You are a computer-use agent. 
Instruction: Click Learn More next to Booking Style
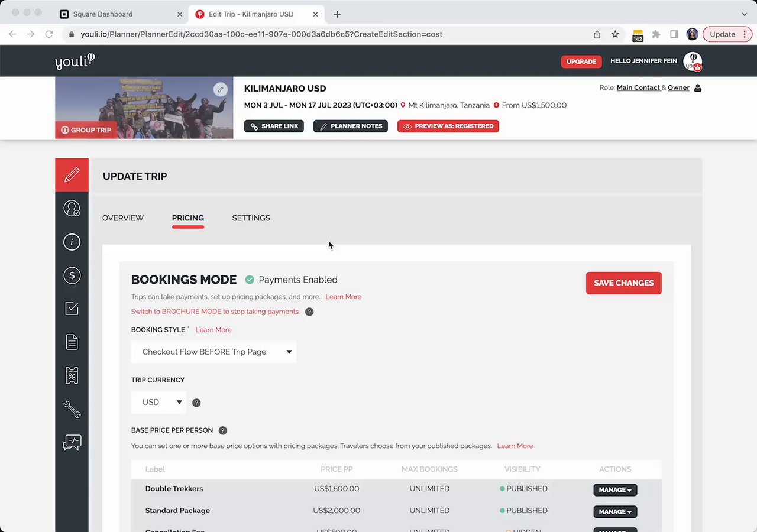pos(213,330)
